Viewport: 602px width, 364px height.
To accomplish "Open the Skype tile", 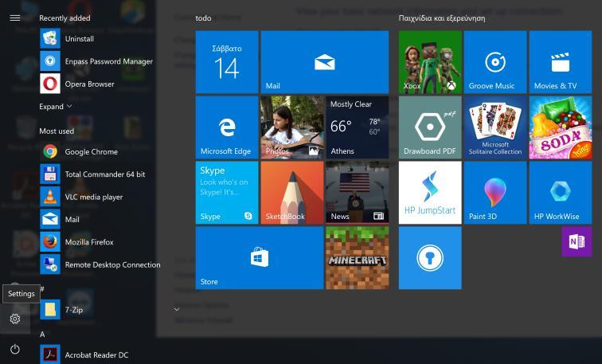I will point(227,193).
